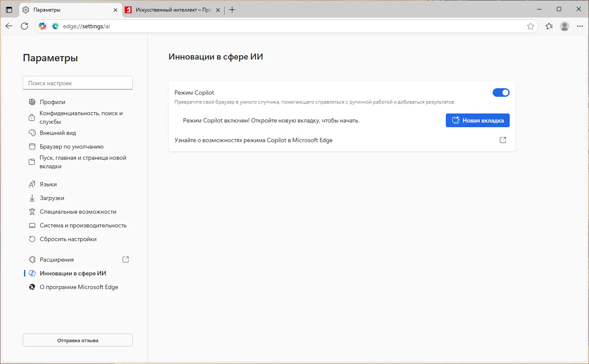The height and width of the screenshot is (364, 589).
Task: Click the Отправка отзыва button
Action: (78, 340)
